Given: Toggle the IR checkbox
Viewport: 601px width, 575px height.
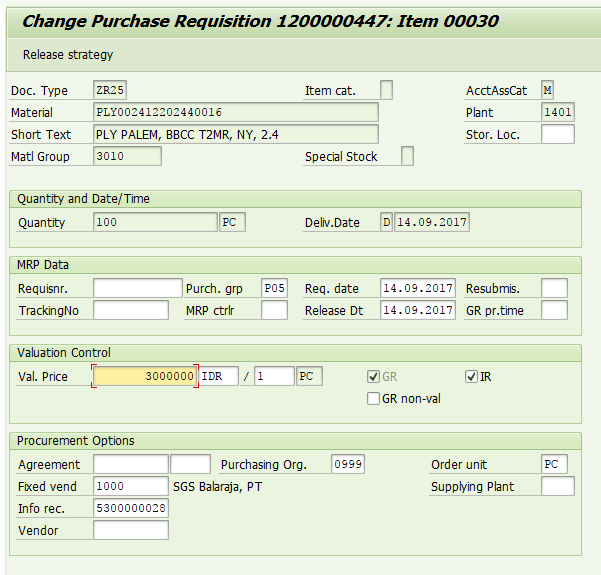Looking at the screenshot, I should [x=471, y=376].
